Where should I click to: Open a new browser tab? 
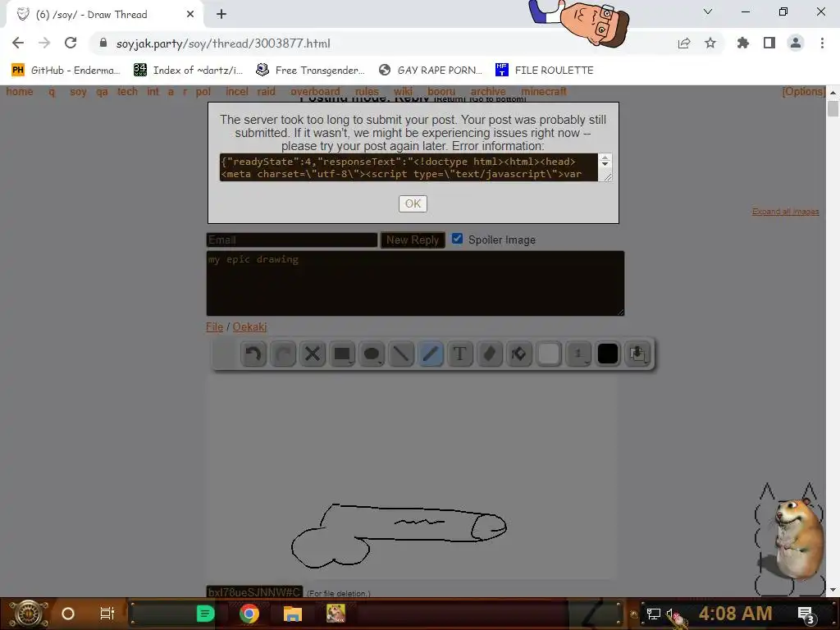point(221,15)
